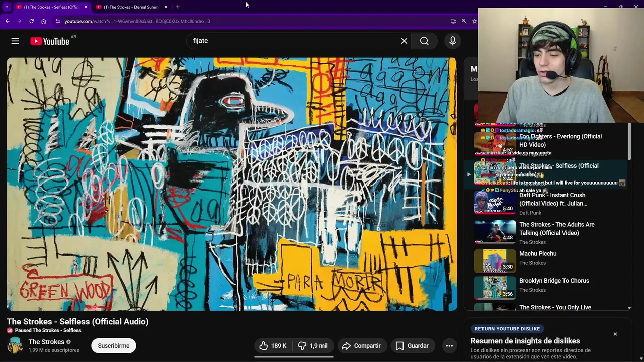644x362 pixels.
Task: Open The Strokes channel name link
Action: 46,342
